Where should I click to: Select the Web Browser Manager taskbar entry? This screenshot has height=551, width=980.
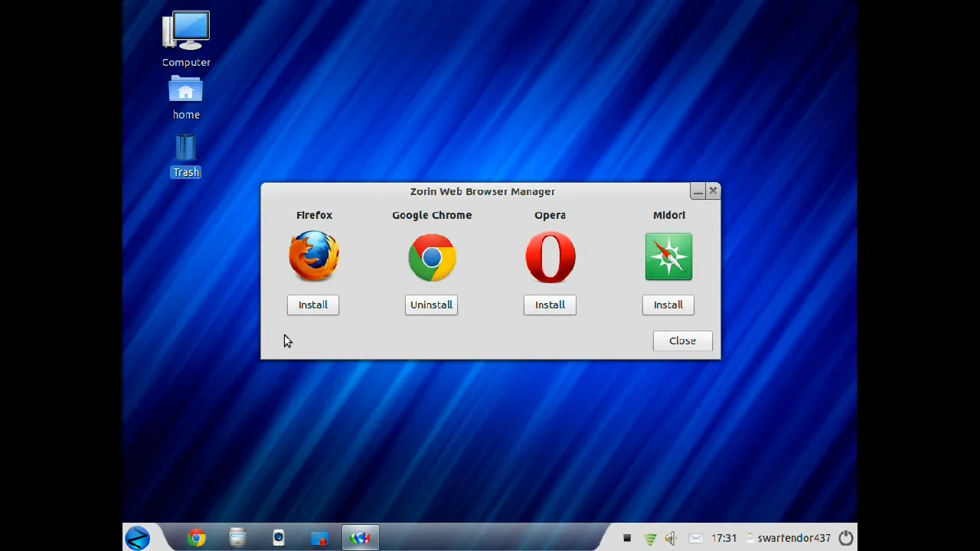360,538
